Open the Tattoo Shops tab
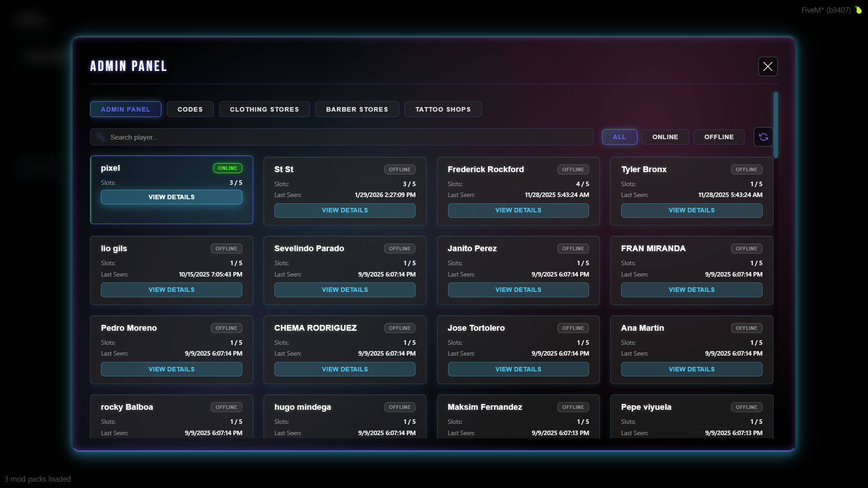868x488 pixels. click(443, 109)
